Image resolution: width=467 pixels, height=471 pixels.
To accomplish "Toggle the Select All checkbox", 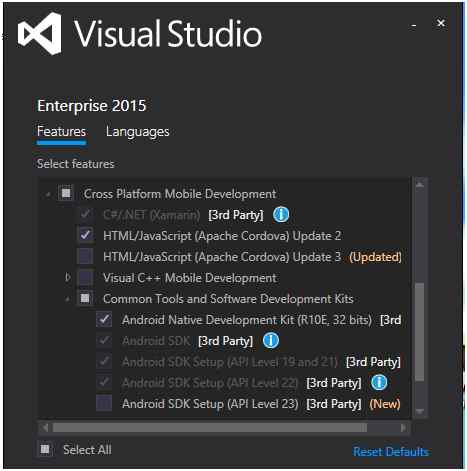I will pyautogui.click(x=45, y=450).
